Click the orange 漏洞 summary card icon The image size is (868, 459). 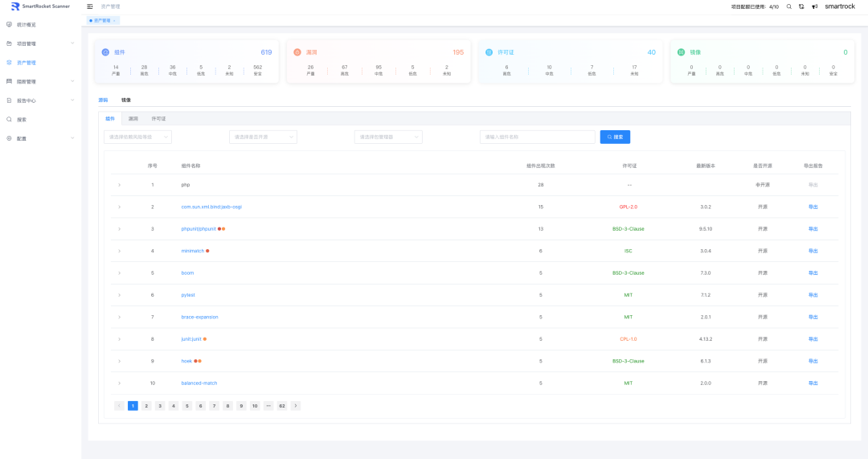[297, 52]
